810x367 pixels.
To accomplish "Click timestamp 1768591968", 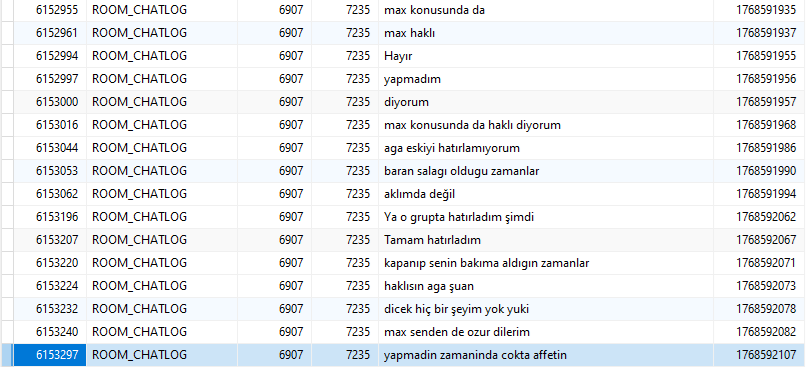I will click(759, 125).
